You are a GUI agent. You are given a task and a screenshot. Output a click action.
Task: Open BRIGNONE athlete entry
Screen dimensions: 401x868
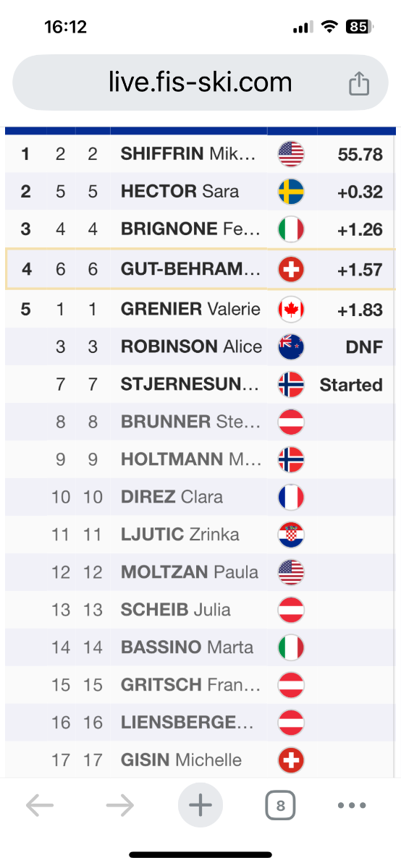coord(190,229)
